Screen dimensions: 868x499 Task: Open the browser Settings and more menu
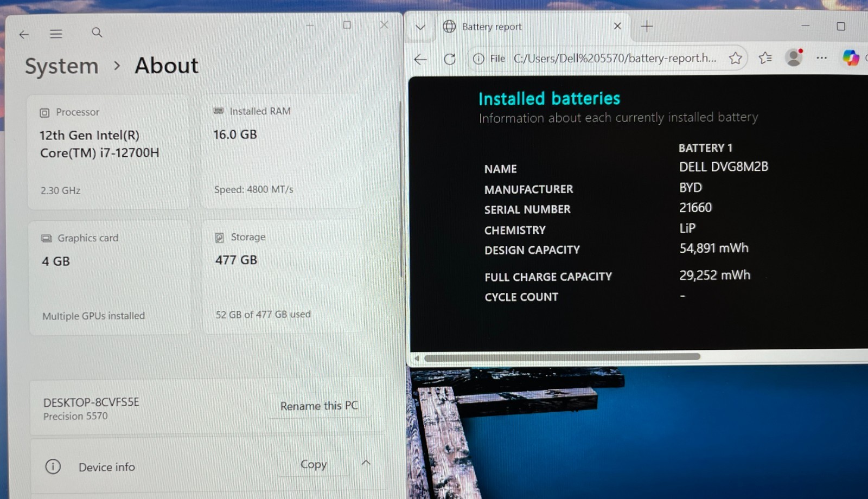pyautogui.click(x=821, y=57)
